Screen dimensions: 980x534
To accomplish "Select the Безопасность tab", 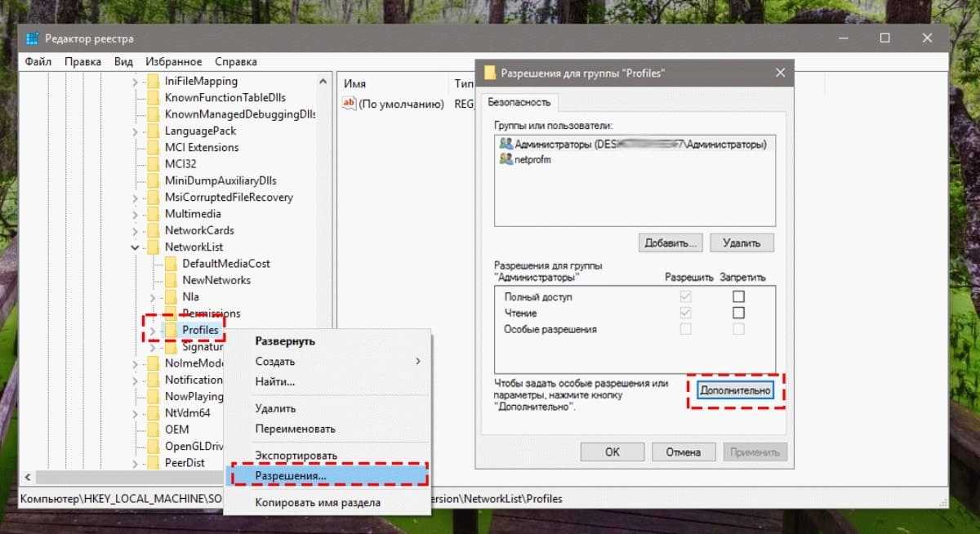I will (x=519, y=102).
